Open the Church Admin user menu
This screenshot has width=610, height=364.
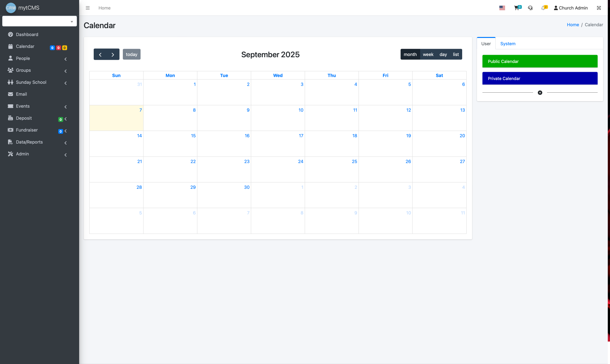(570, 8)
